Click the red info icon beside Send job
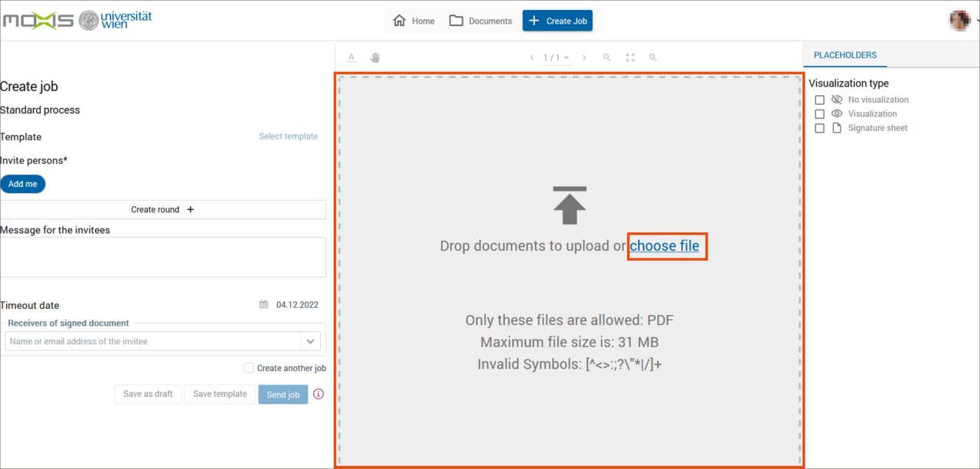The width and height of the screenshot is (980, 469). click(x=318, y=394)
